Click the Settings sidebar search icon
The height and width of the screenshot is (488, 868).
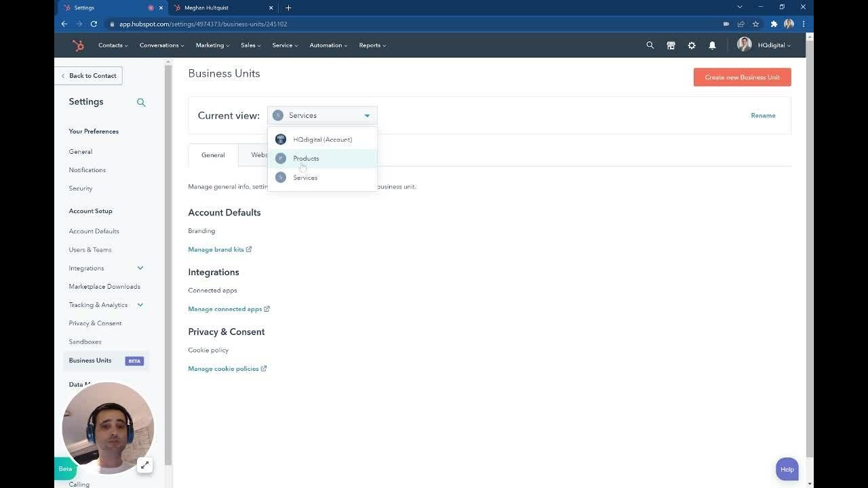[x=141, y=102]
